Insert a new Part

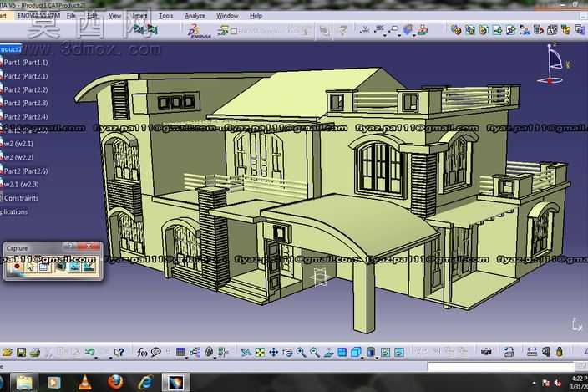pyautogui.click(x=484, y=30)
